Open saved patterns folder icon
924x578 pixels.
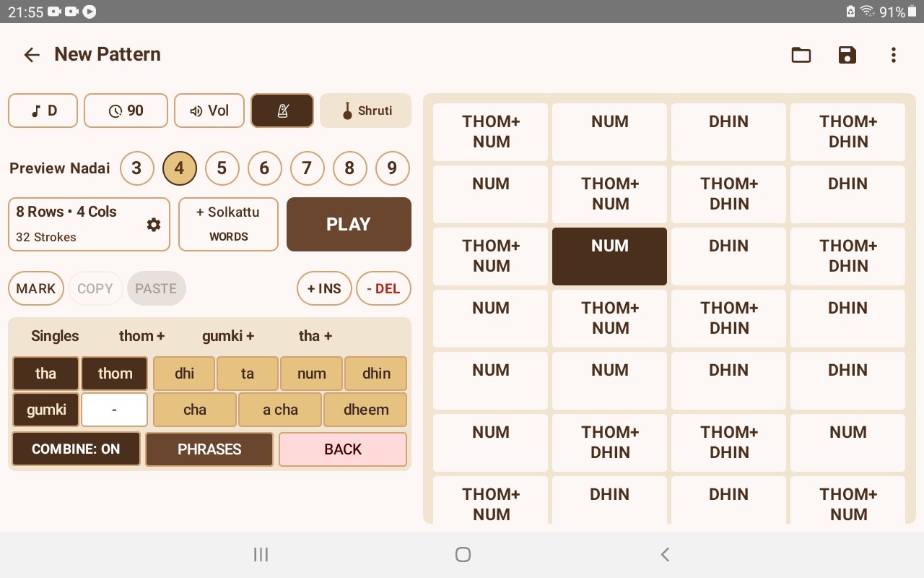coord(801,55)
